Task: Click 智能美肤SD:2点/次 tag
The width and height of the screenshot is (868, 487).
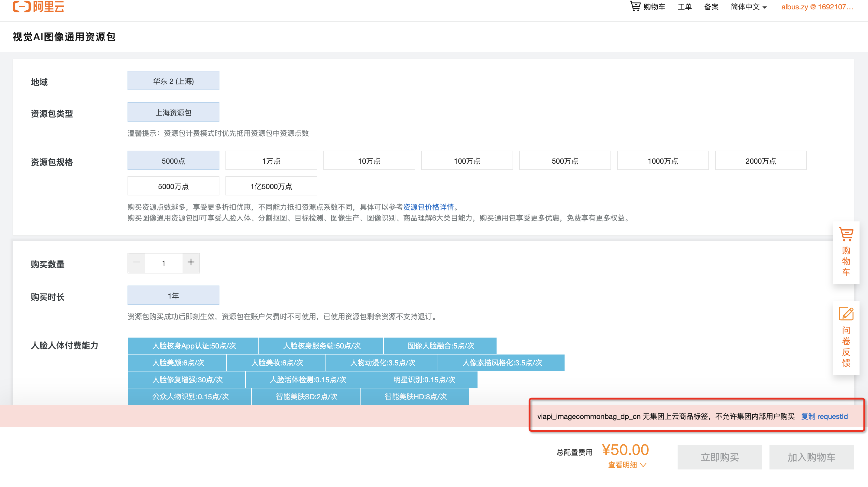Action: coord(306,396)
